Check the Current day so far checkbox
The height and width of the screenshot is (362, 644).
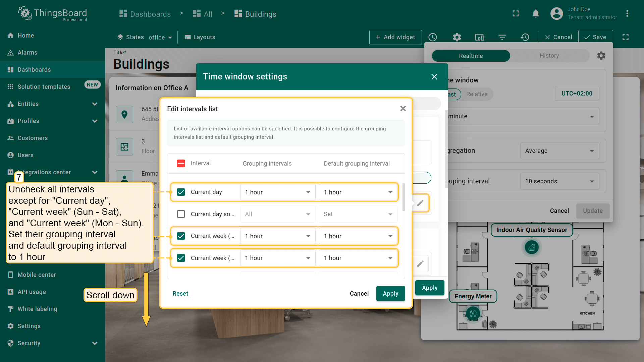click(x=181, y=214)
